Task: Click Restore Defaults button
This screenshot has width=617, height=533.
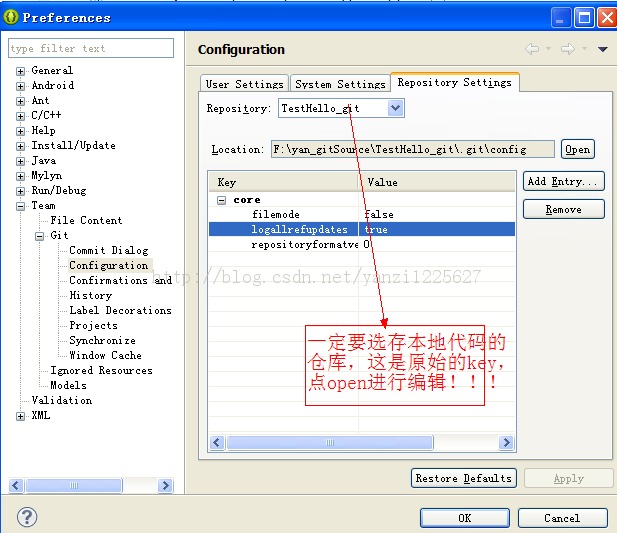Action: [464, 478]
